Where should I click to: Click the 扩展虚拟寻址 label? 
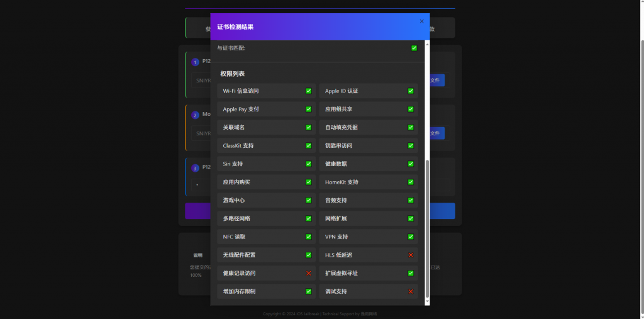[341, 273]
